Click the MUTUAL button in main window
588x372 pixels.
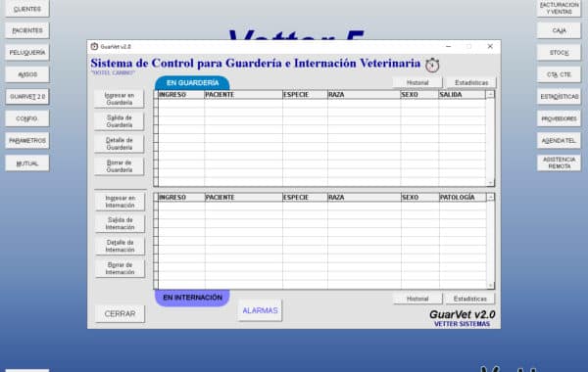[x=27, y=163]
